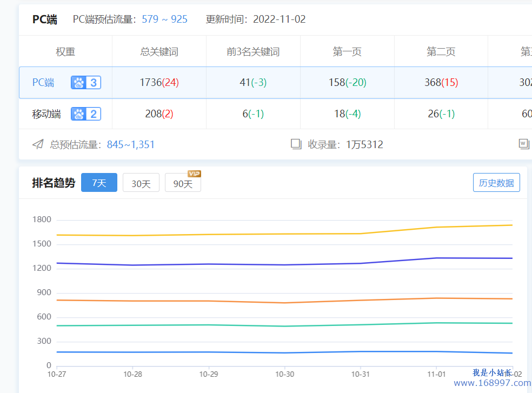The image size is (532, 393).
Task: Click the paper plane icon beside 总预估流量
Action: pyautogui.click(x=38, y=144)
